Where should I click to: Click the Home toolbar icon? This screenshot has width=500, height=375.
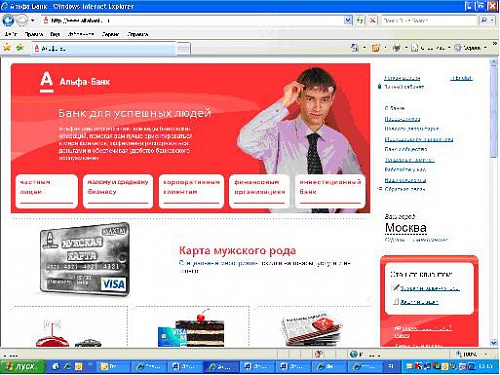tap(355, 48)
